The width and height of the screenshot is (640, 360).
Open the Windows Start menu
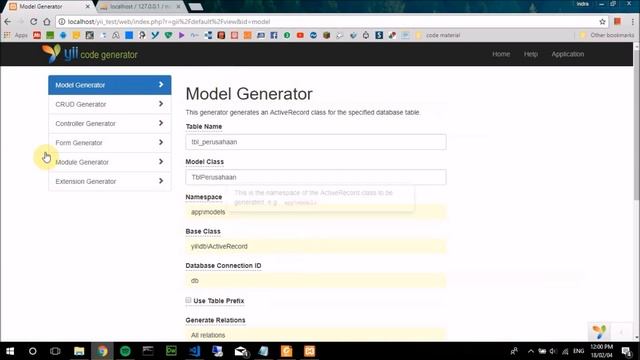10,351
